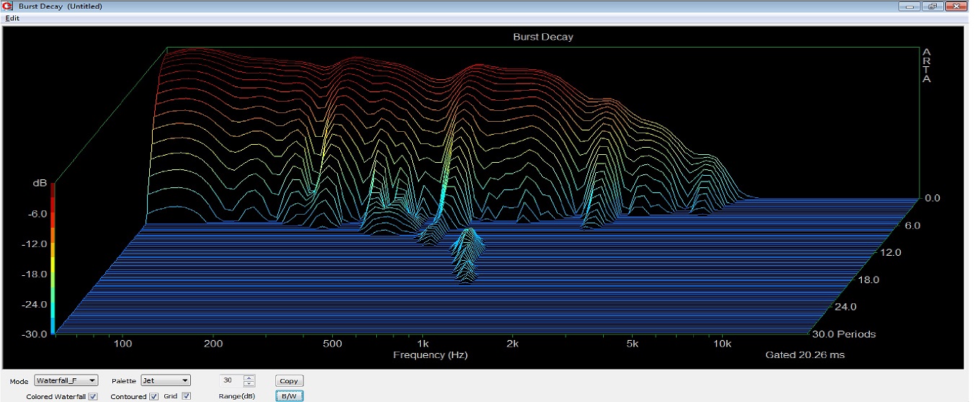Screen dimensions: 980x402
Task: Minimize the Burst Decay window
Action: 910,6
